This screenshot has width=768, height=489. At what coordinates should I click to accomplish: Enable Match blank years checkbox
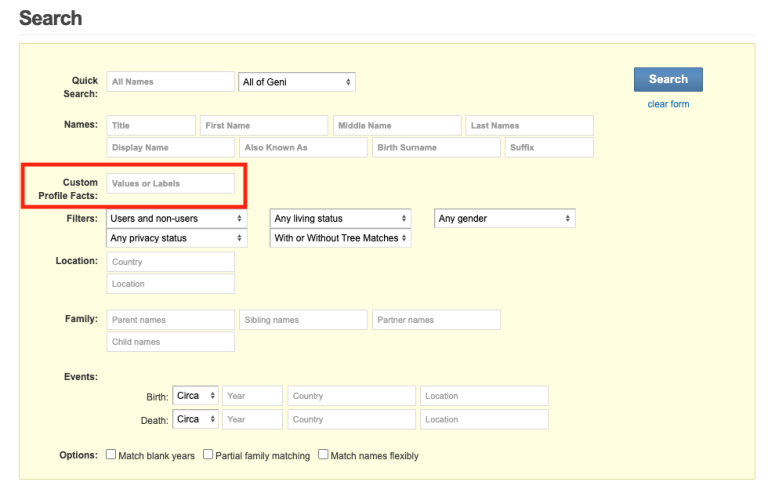[112, 455]
